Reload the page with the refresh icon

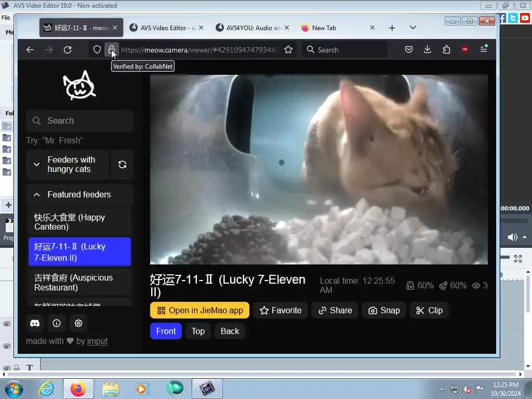pyautogui.click(x=68, y=50)
